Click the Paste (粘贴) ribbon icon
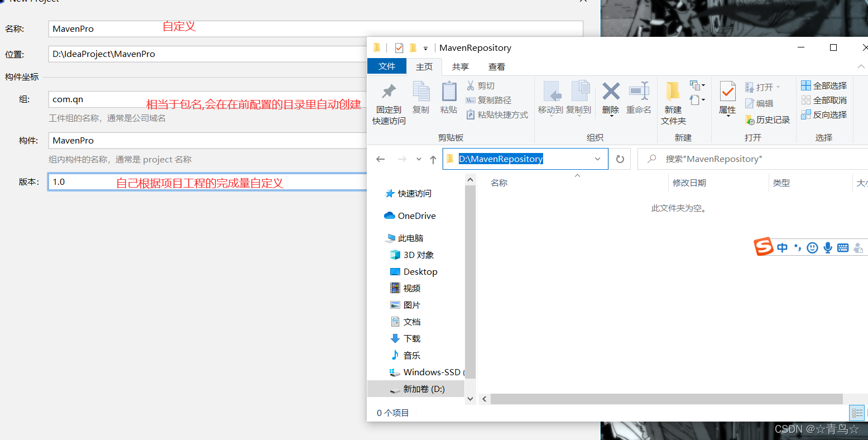 coord(449,91)
